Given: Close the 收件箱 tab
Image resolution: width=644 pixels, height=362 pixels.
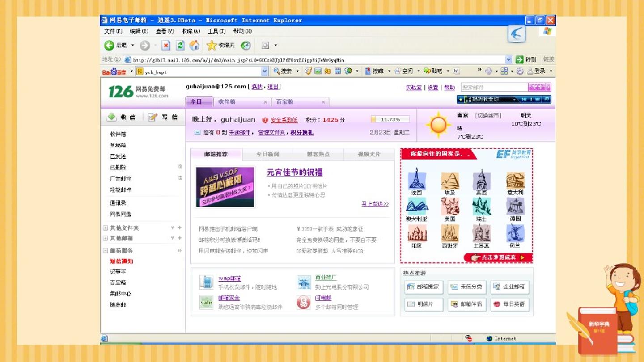Looking at the screenshot, I should coord(265,102).
